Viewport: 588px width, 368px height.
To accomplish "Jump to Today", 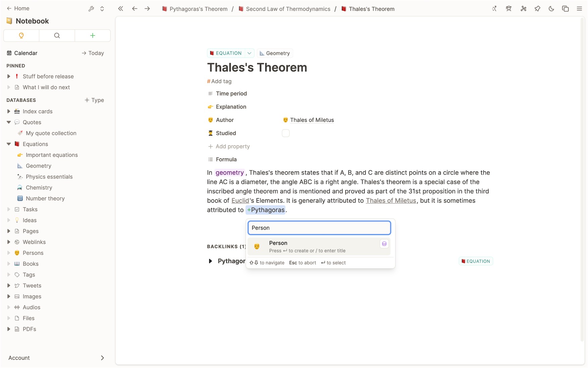I will [93, 53].
